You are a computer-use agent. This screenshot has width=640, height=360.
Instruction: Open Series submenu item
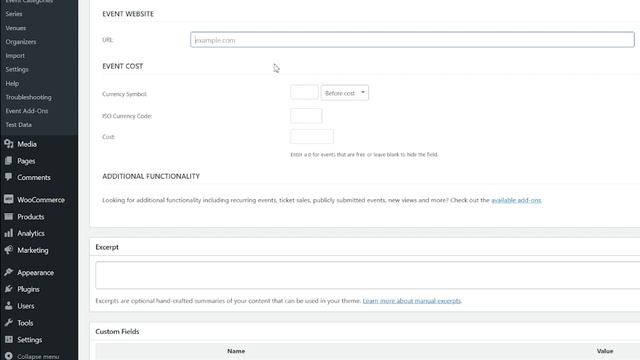coord(14,14)
